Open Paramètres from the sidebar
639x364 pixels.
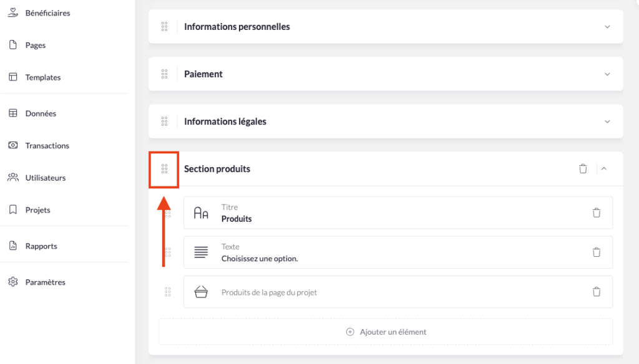pyautogui.click(x=45, y=282)
